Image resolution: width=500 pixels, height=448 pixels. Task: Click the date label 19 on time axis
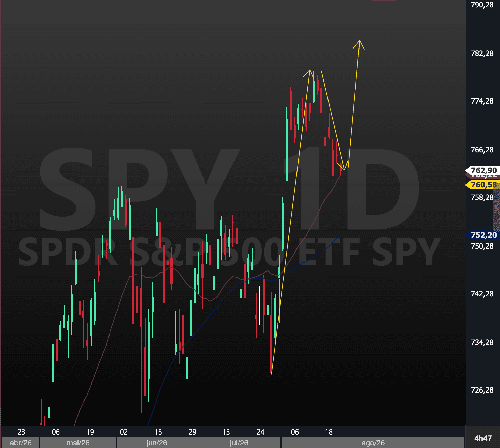(x=90, y=432)
